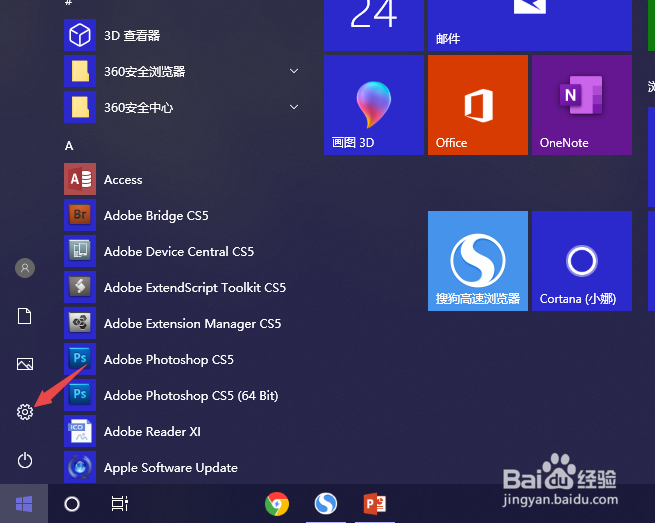
Task: Click the Adobe Bridge CS5 Br icon
Action: point(80,215)
